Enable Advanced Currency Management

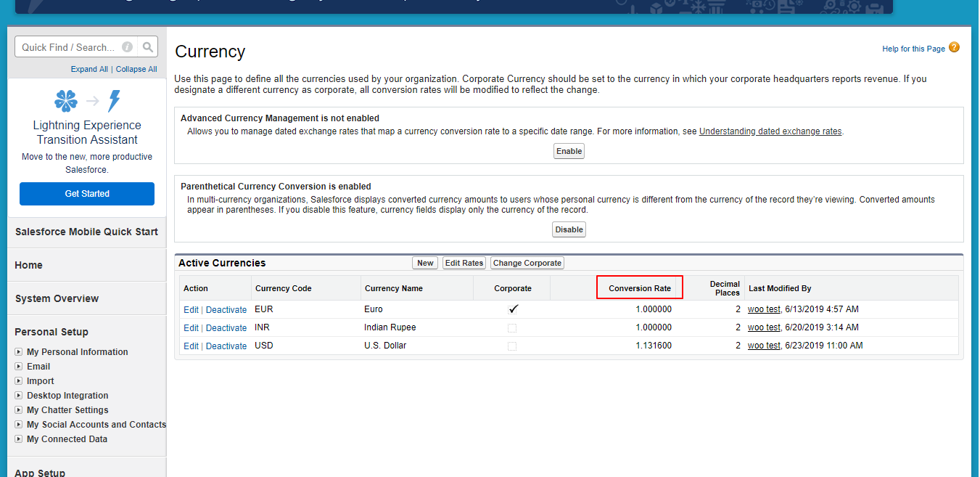[569, 151]
